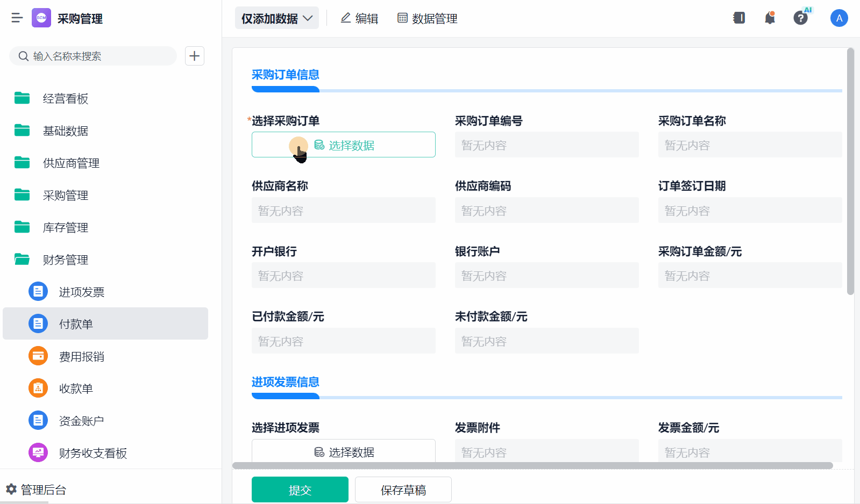Click the purple 财务收支看板 dashboard icon

(38, 453)
